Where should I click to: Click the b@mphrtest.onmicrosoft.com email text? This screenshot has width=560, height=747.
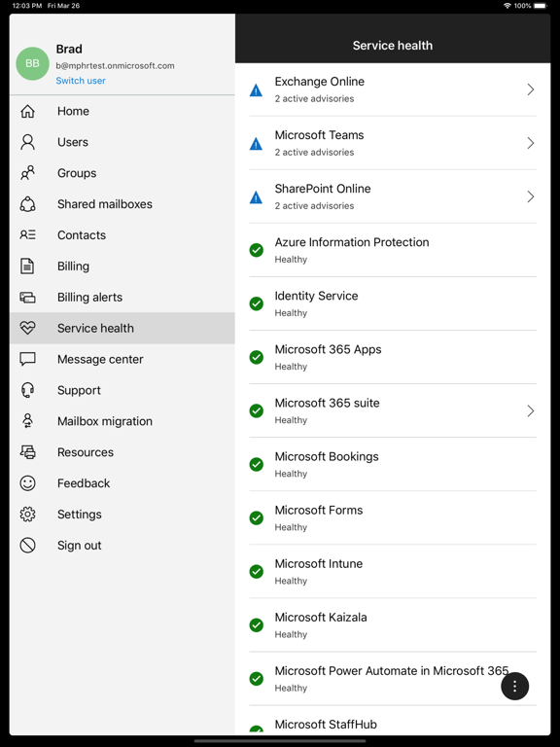(115, 66)
